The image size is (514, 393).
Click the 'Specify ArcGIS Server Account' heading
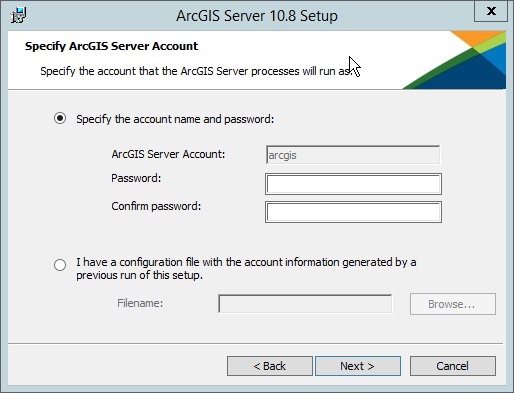click(x=111, y=46)
